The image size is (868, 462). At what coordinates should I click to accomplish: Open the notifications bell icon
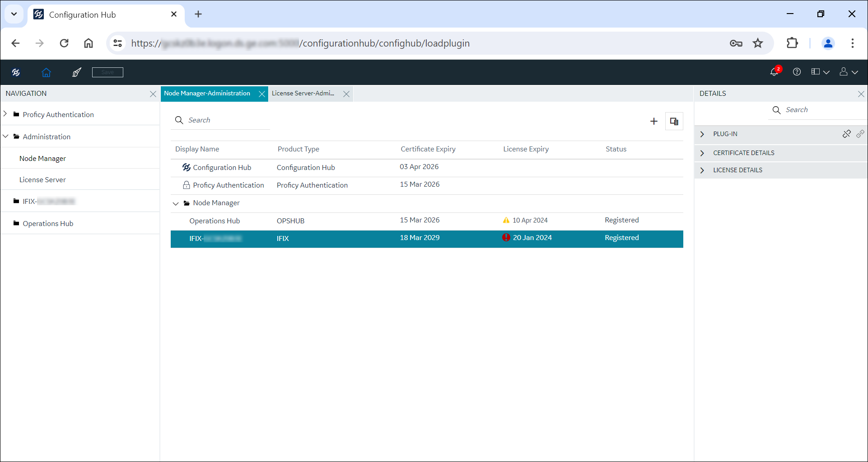[775, 72]
